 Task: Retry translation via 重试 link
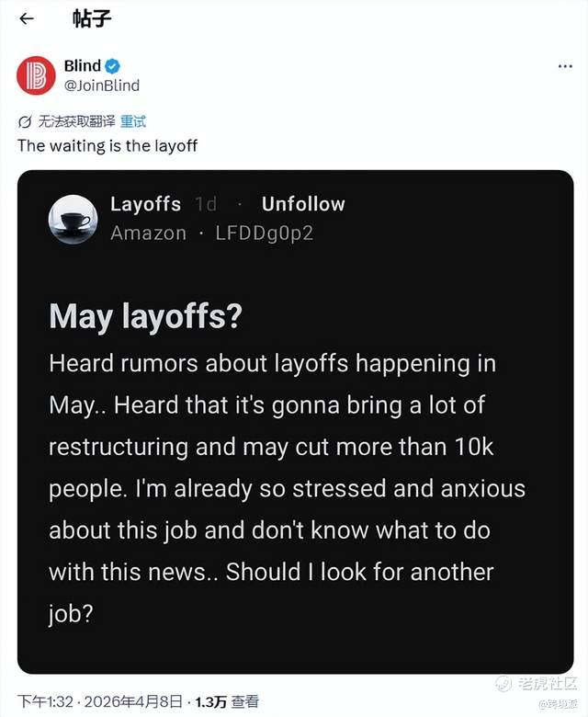pyautogui.click(x=133, y=121)
